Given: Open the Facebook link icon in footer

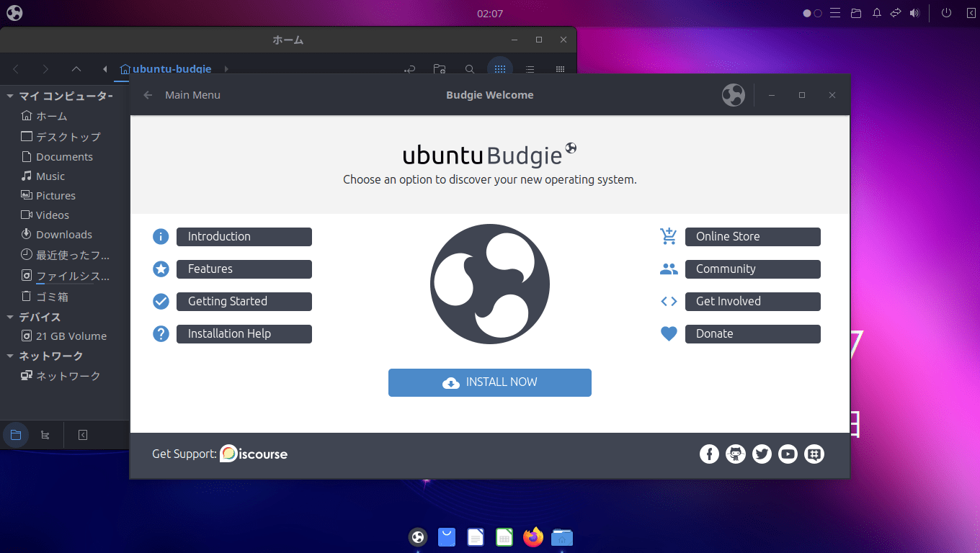Looking at the screenshot, I should (709, 454).
